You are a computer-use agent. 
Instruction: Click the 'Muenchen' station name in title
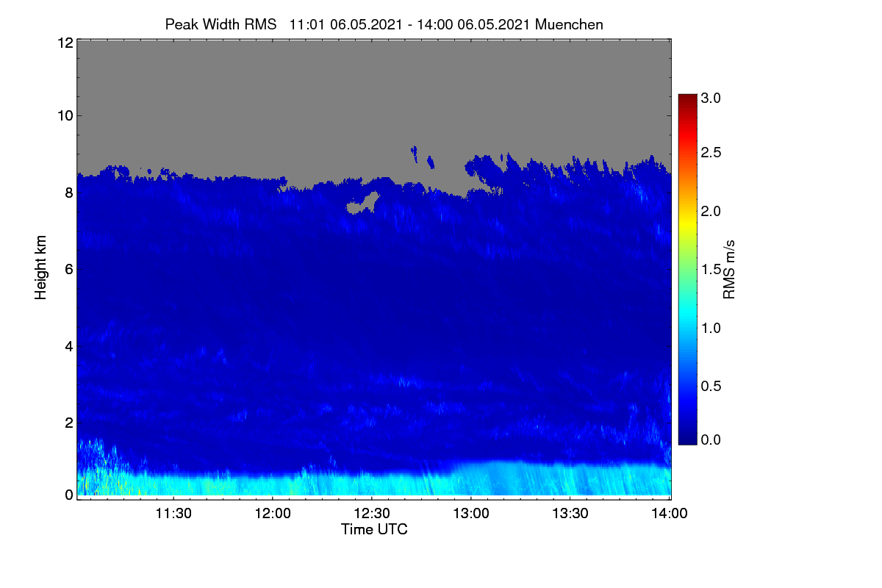click(x=569, y=24)
